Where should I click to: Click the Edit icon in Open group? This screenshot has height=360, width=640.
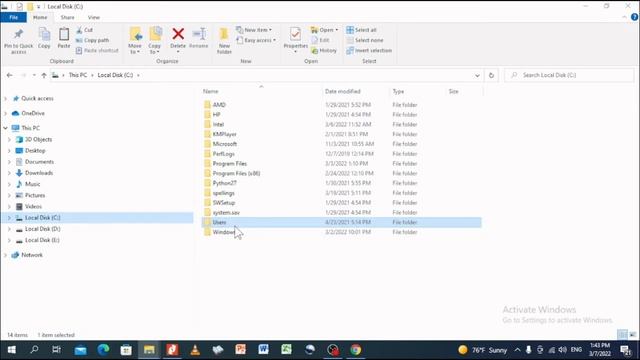click(315, 40)
